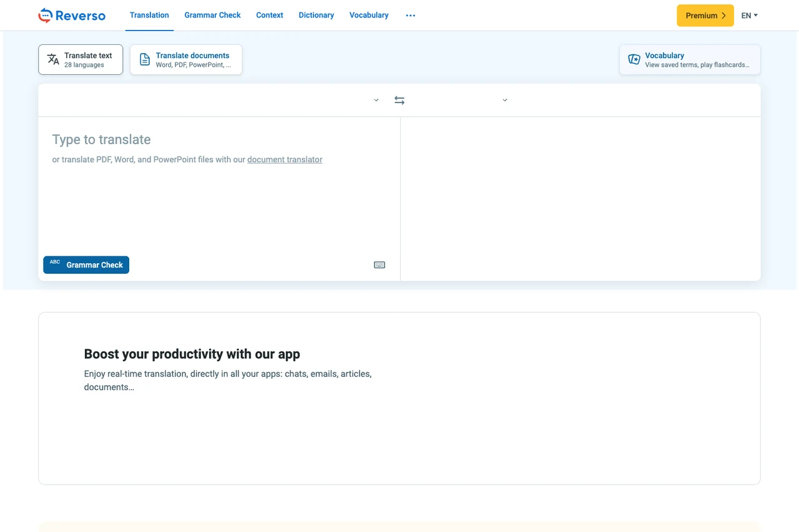Expand the source language dropdown
Viewport: 799px width, 532px height.
coord(376,100)
